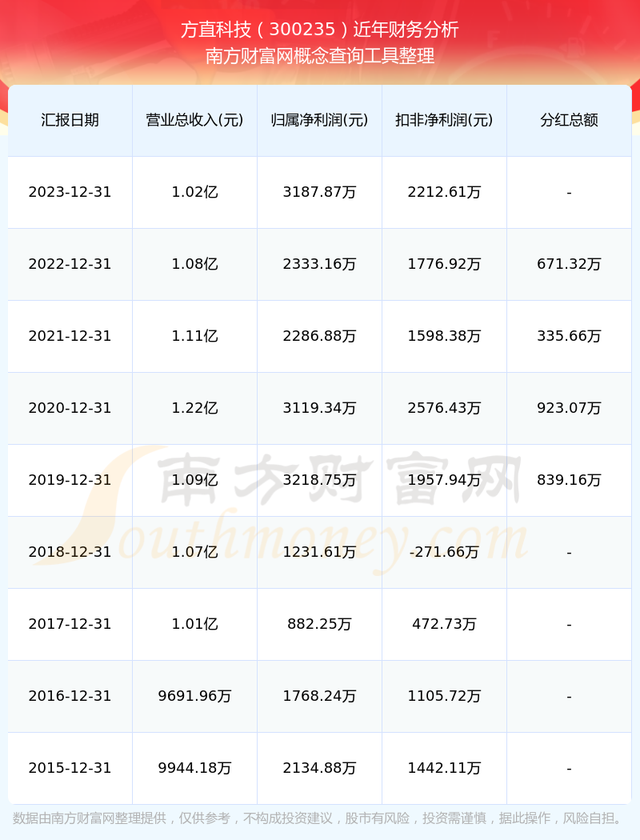Click the net profit 2286.88万
640x840 pixels.
[x=320, y=336]
